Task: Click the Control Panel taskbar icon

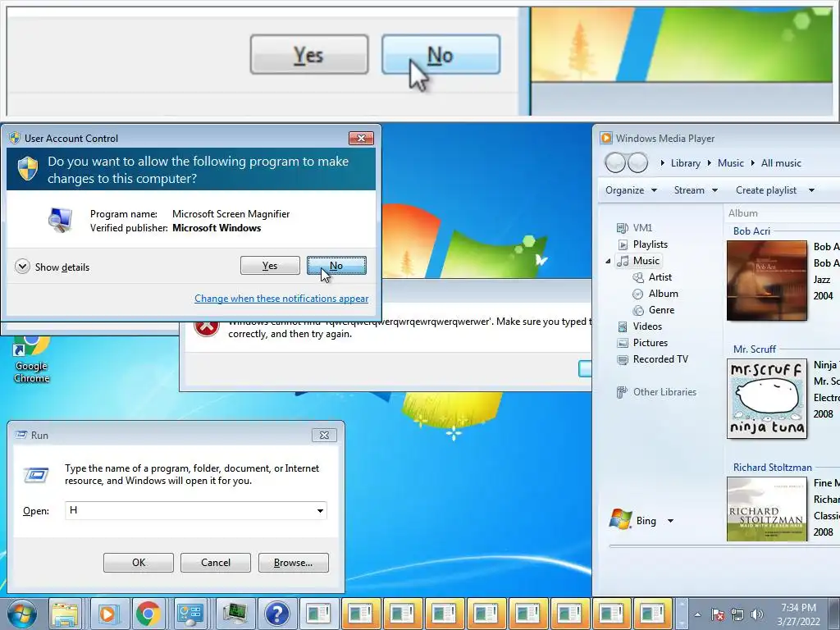Action: 190,614
